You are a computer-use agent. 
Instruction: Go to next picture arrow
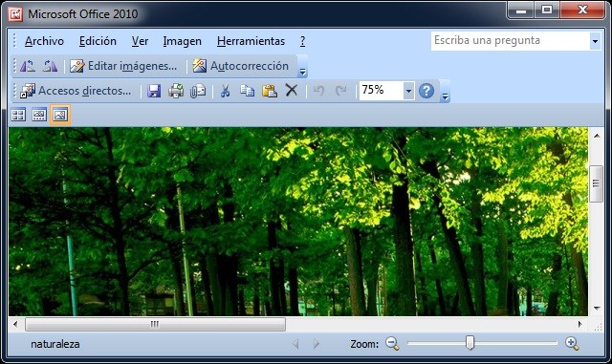317,344
